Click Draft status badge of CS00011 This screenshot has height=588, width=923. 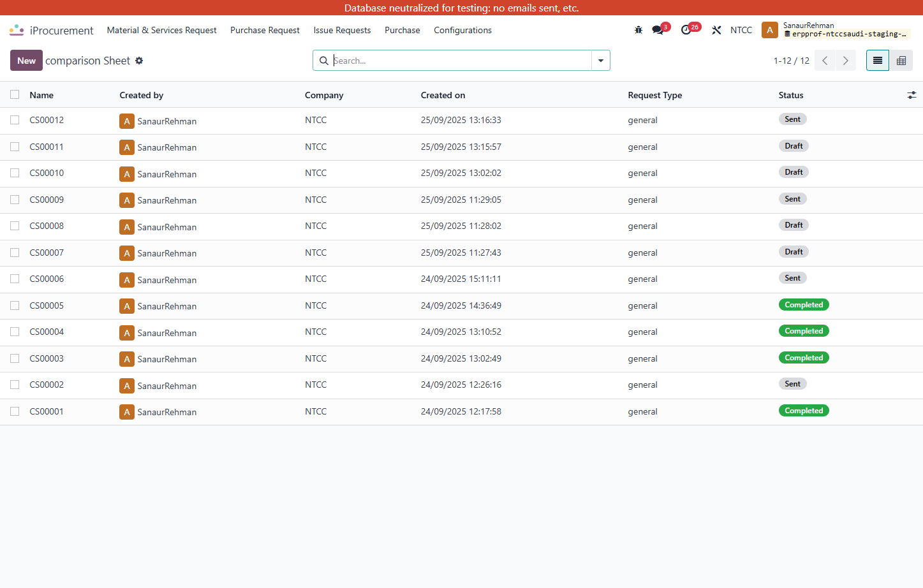point(794,146)
